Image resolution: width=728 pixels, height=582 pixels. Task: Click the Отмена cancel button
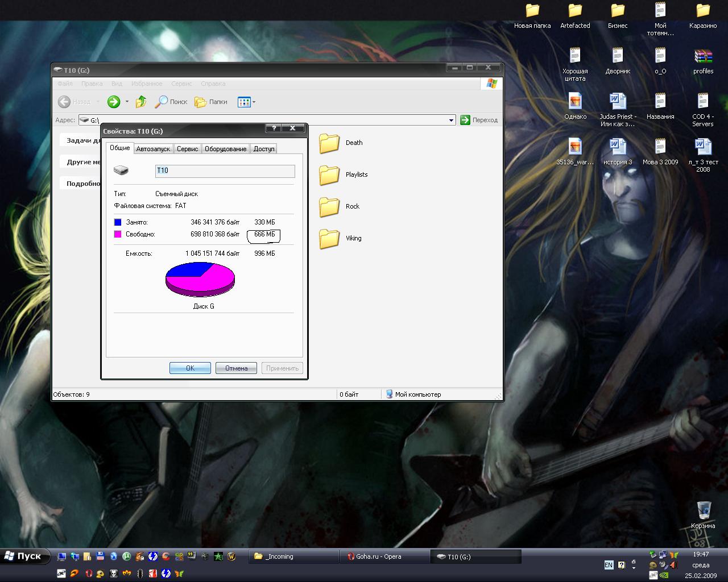[x=236, y=368]
